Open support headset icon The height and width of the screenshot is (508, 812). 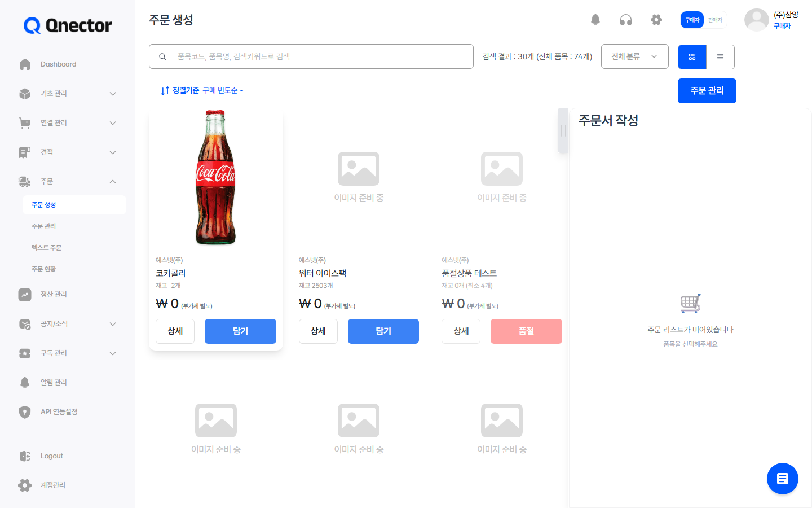tap(626, 20)
